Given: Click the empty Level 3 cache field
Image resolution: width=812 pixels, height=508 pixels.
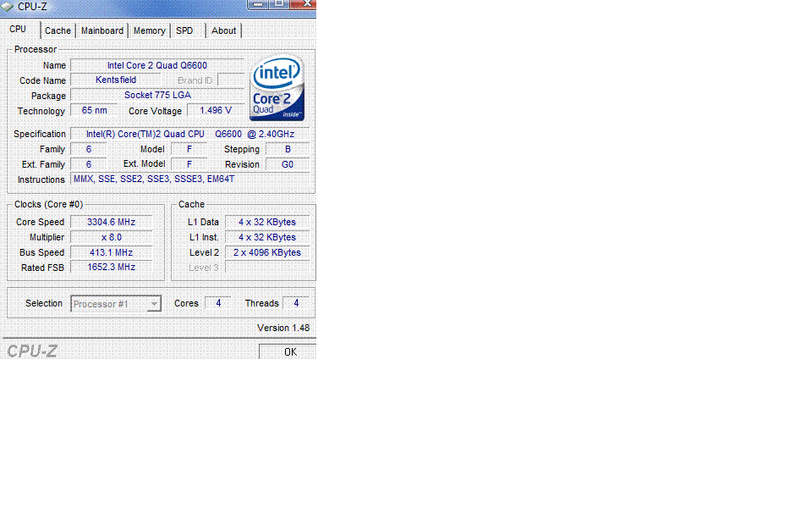Looking at the screenshot, I should pyautogui.click(x=267, y=268).
